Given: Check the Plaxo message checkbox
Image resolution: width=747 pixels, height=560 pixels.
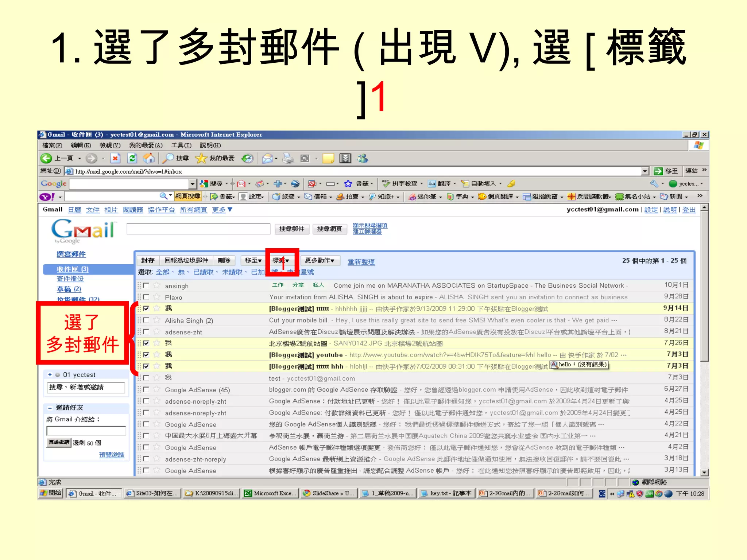Looking at the screenshot, I should [x=146, y=297].
